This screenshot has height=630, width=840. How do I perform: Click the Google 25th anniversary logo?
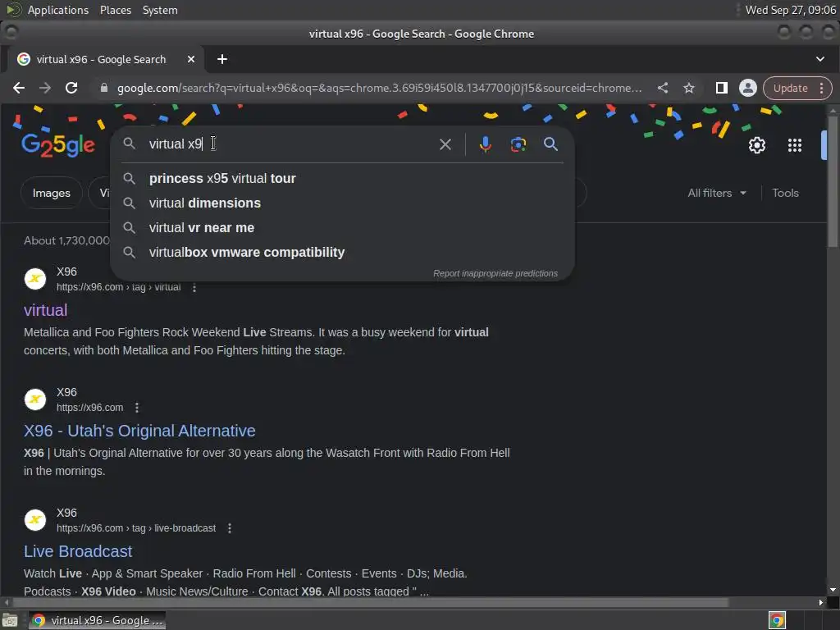click(x=58, y=145)
